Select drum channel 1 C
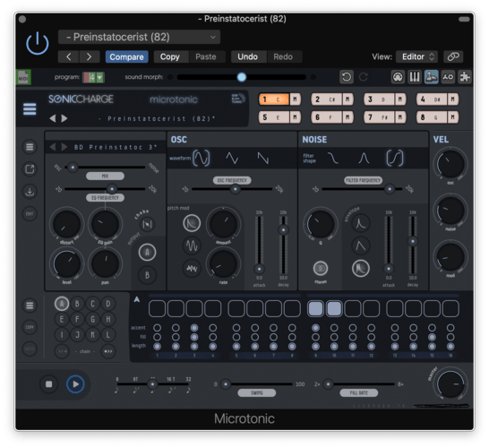This screenshot has height=448, width=489. [274, 99]
